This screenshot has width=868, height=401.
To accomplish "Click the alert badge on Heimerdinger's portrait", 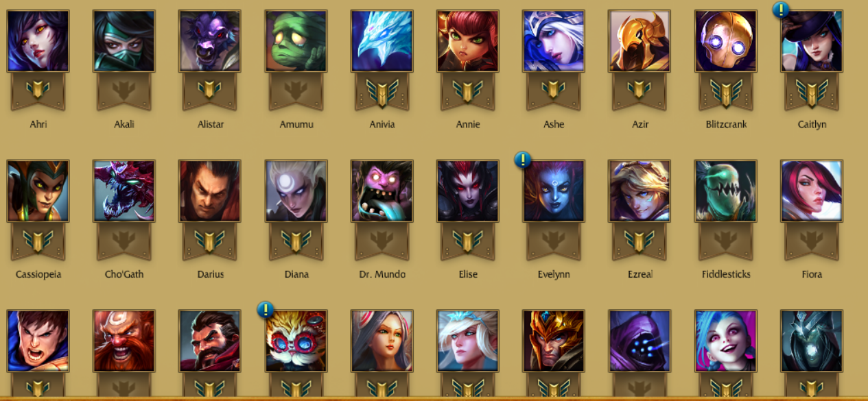I will pyautogui.click(x=266, y=310).
